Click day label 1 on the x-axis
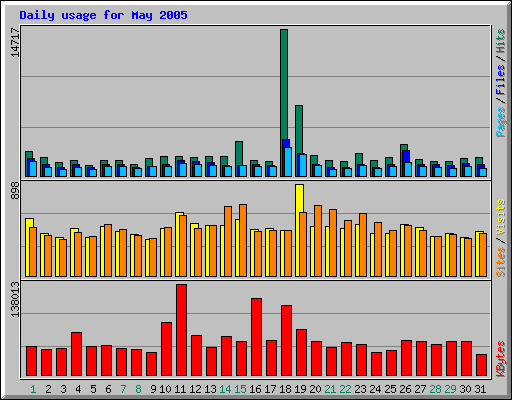Image resolution: width=512 pixels, height=400 pixels. tap(33, 389)
